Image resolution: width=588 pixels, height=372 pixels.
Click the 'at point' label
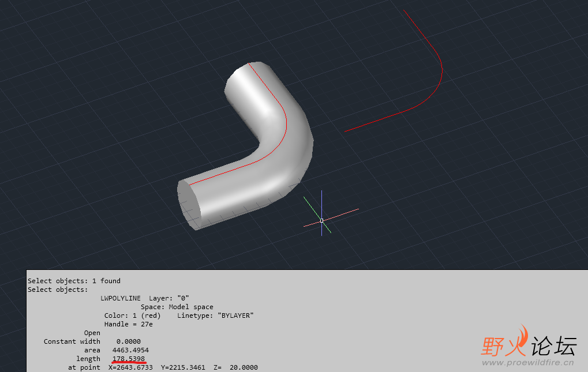click(x=84, y=367)
